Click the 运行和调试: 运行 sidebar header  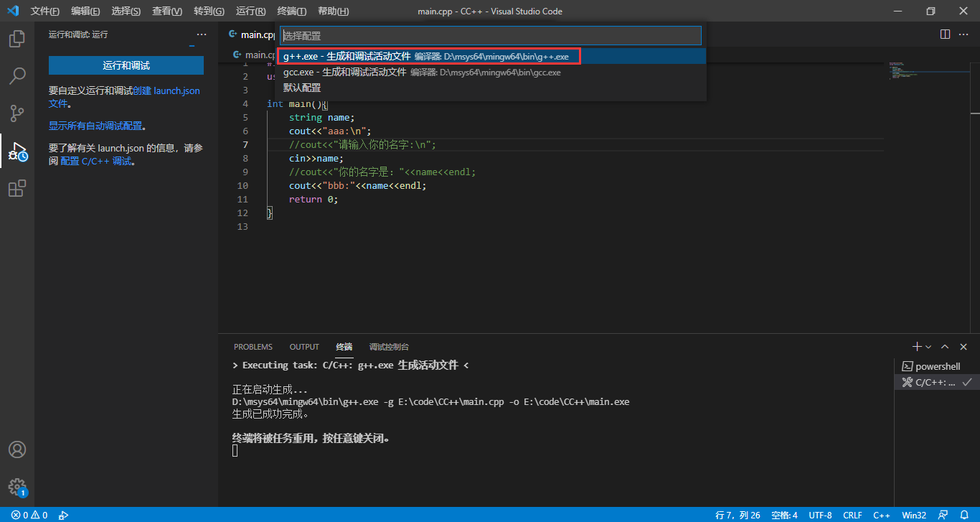(78, 34)
